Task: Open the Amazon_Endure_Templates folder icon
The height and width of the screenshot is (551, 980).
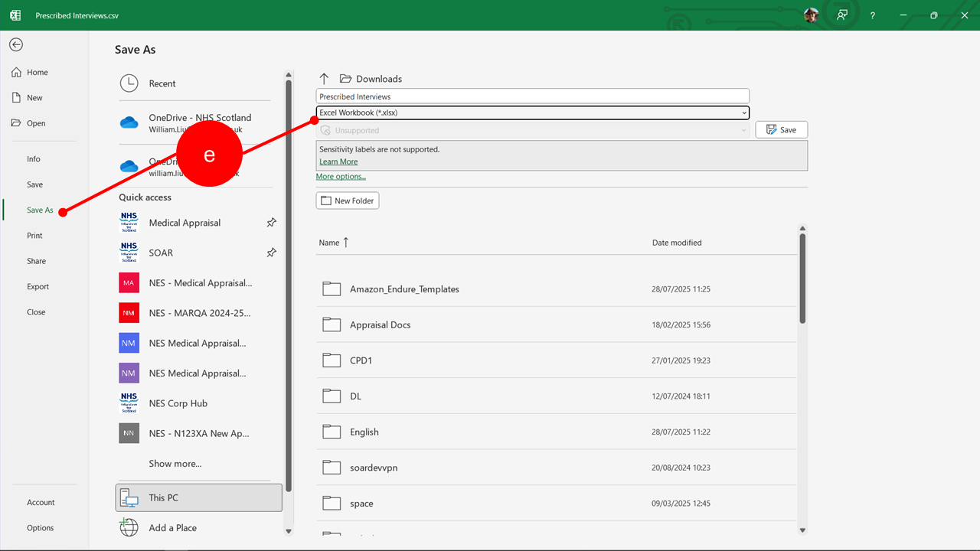Action: point(332,289)
